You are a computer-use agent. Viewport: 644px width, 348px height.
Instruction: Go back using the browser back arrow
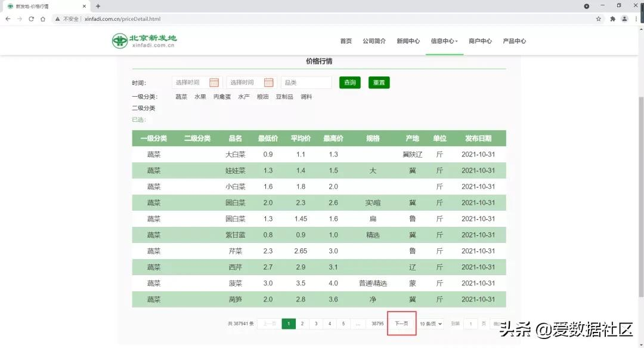(x=8, y=19)
